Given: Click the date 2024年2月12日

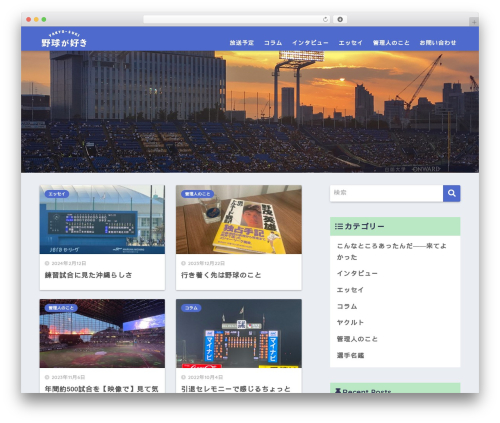Looking at the screenshot, I should point(69,263).
